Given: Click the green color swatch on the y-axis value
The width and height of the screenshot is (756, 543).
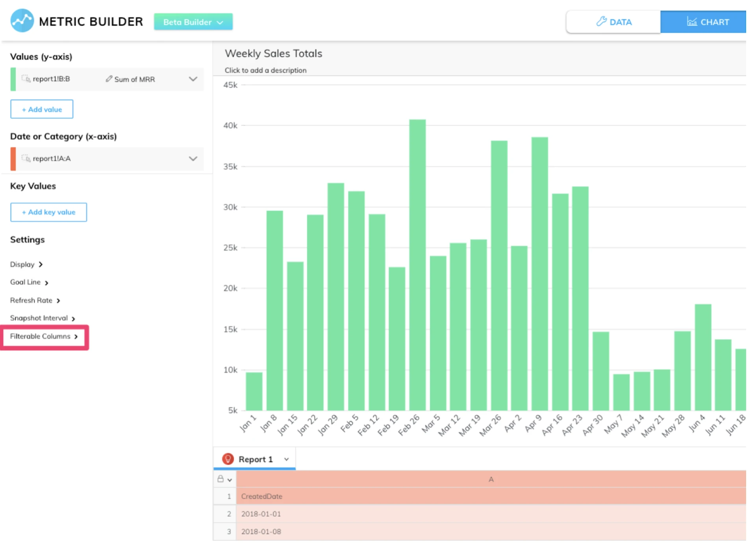Looking at the screenshot, I should 13,79.
